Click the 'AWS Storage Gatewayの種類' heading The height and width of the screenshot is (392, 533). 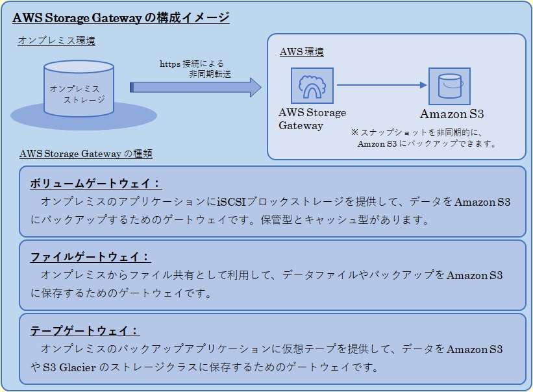coord(86,154)
